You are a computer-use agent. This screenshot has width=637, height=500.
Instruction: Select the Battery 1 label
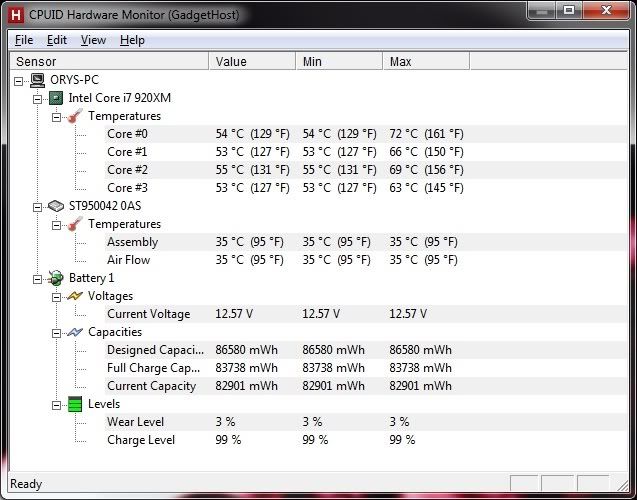pyautogui.click(x=91, y=278)
